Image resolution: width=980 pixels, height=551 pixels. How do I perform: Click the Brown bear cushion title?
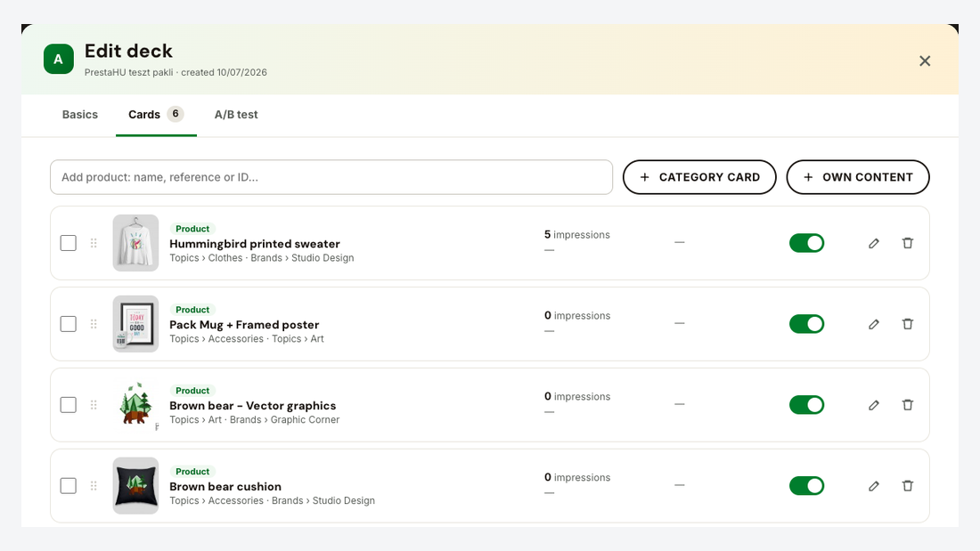pos(225,487)
